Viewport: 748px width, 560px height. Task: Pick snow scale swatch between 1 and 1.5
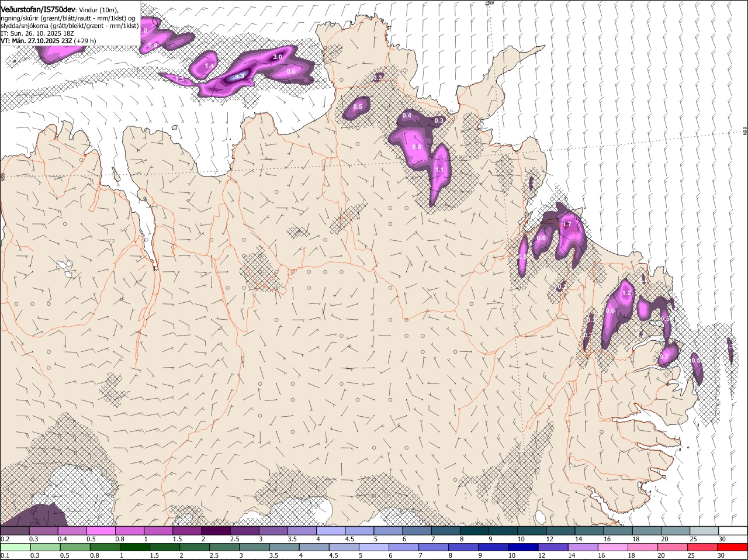click(x=158, y=530)
